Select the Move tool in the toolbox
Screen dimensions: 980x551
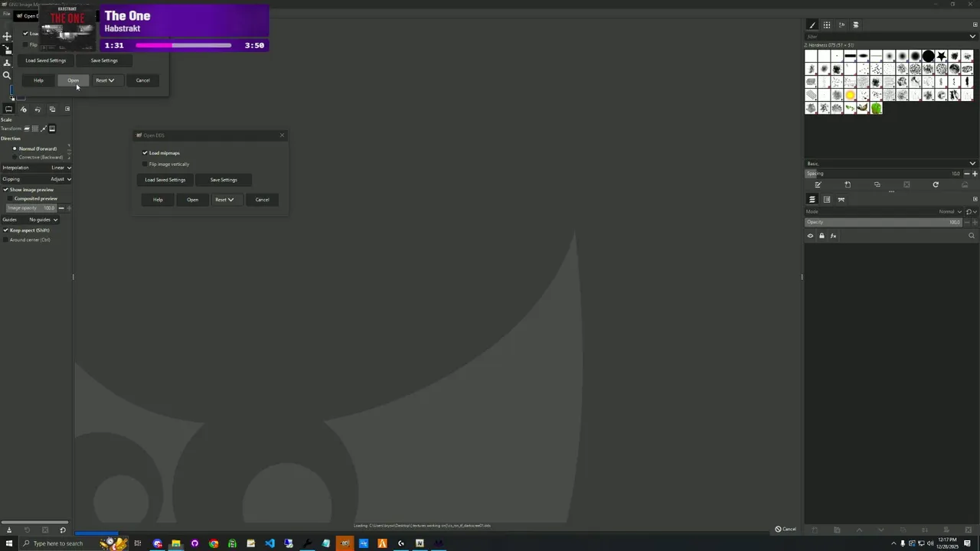coord(8,36)
